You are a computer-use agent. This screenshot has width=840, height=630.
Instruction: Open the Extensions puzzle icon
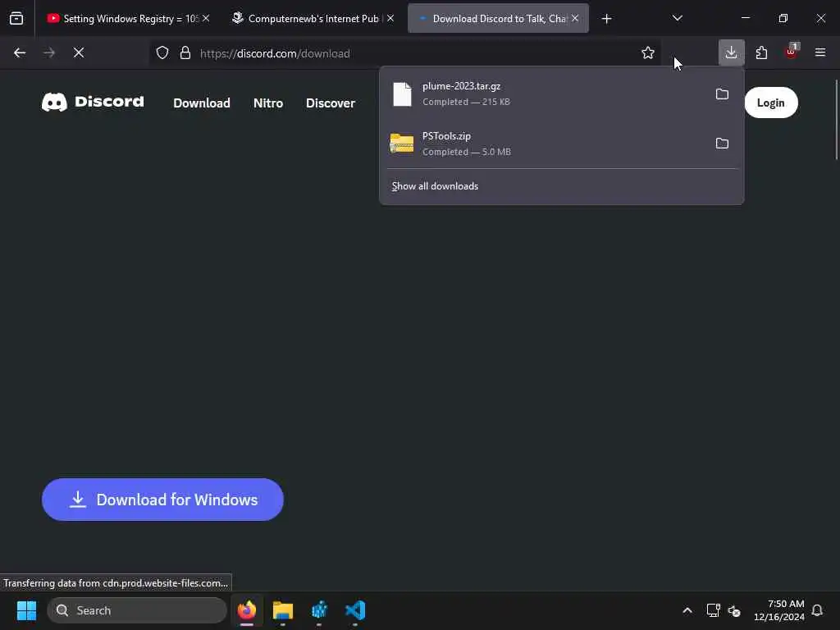point(761,52)
